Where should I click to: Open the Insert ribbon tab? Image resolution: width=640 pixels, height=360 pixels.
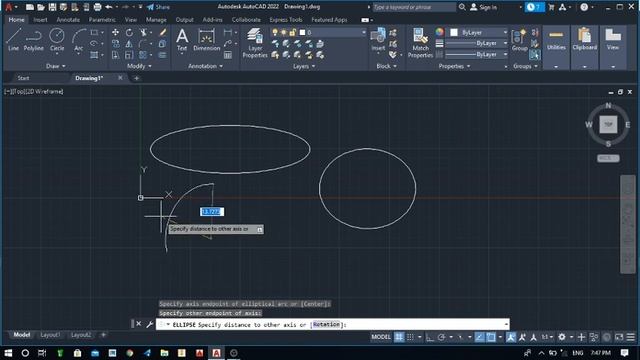point(40,20)
